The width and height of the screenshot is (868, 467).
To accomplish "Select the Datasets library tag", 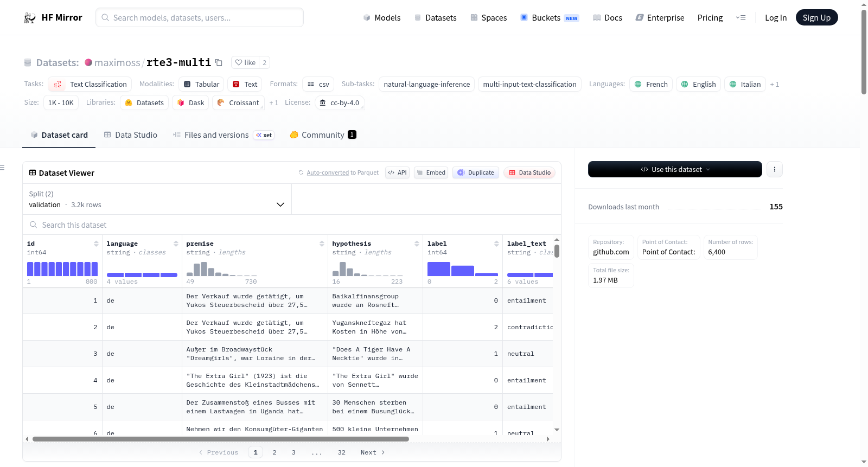I will (x=144, y=103).
